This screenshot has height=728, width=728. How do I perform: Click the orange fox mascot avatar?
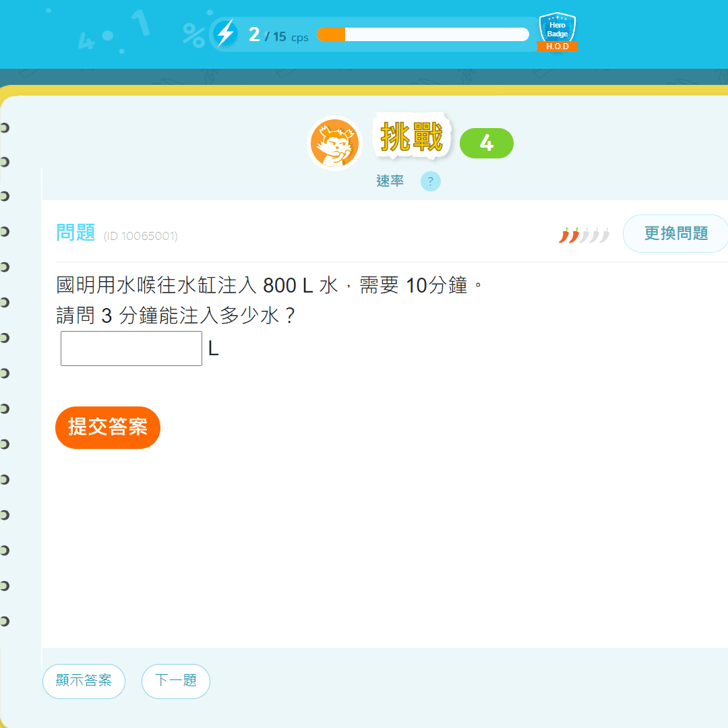[x=335, y=143]
